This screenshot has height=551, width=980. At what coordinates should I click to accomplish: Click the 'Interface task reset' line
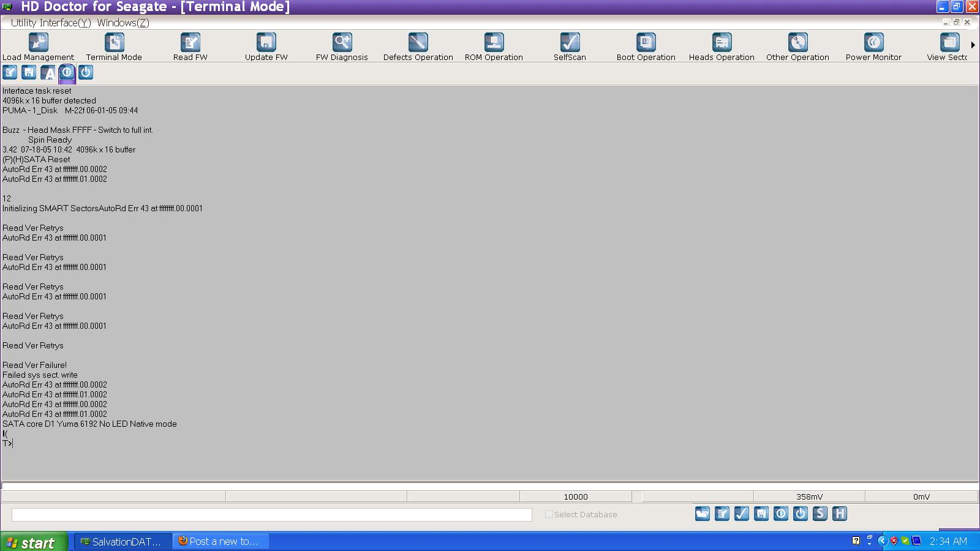click(37, 91)
